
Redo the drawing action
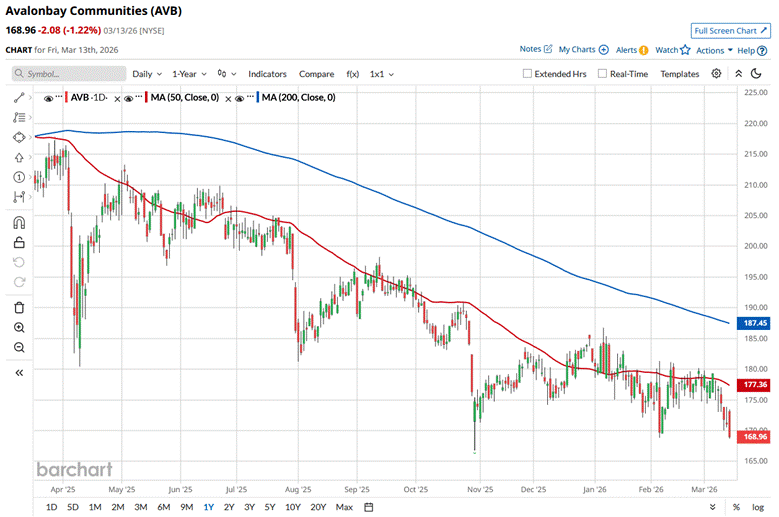click(19, 282)
